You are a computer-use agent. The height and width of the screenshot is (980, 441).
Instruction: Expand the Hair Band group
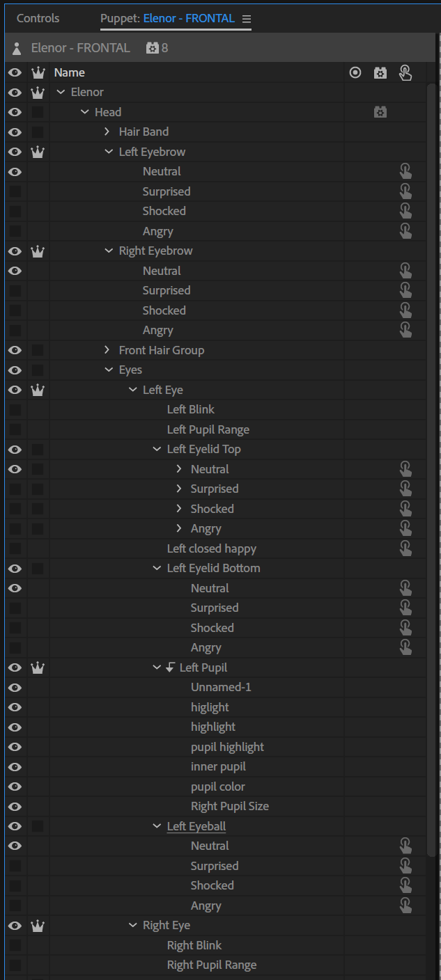coord(107,132)
